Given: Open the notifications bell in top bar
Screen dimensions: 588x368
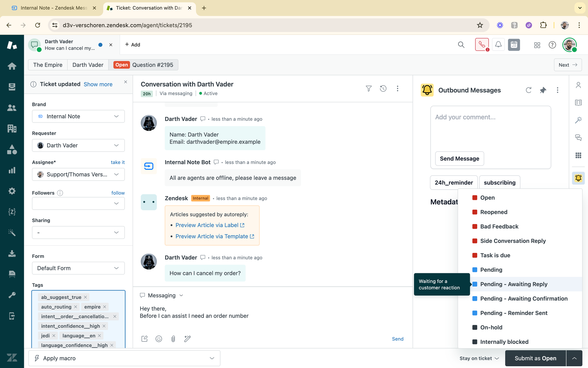Looking at the screenshot, I should 498,45.
